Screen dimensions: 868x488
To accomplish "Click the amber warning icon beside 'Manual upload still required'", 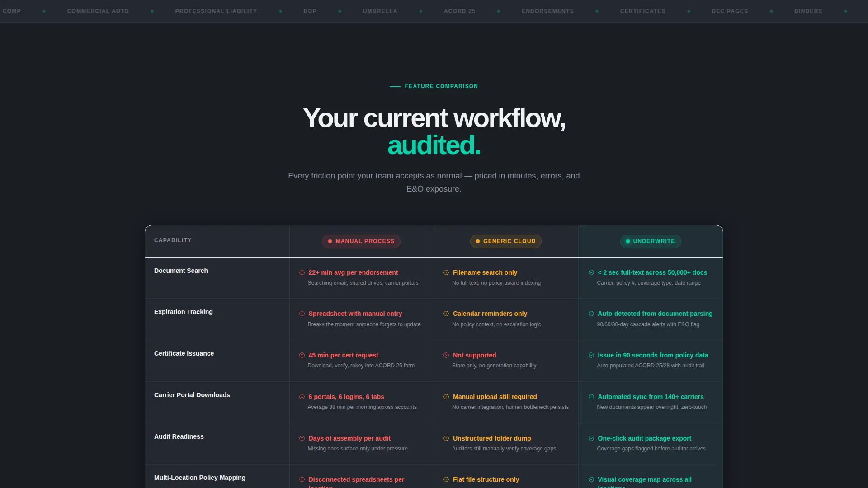I will point(446,397).
